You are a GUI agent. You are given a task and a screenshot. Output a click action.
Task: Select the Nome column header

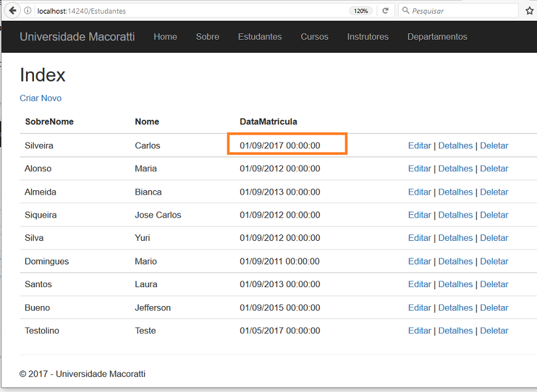coord(147,122)
